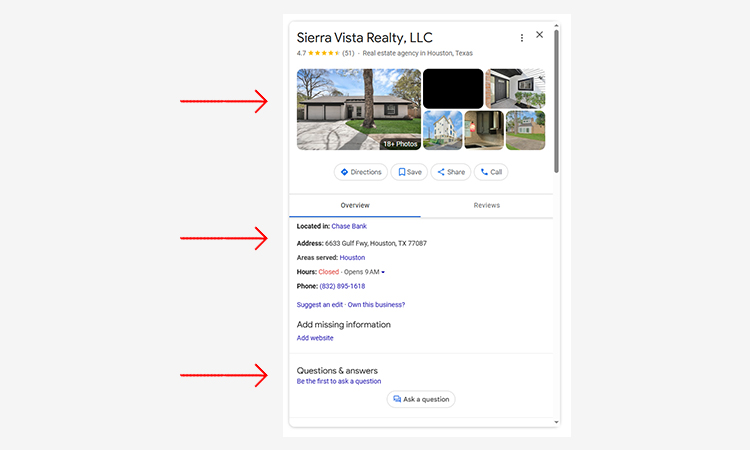Click Own this business link
The image size is (750, 450).
(x=376, y=304)
